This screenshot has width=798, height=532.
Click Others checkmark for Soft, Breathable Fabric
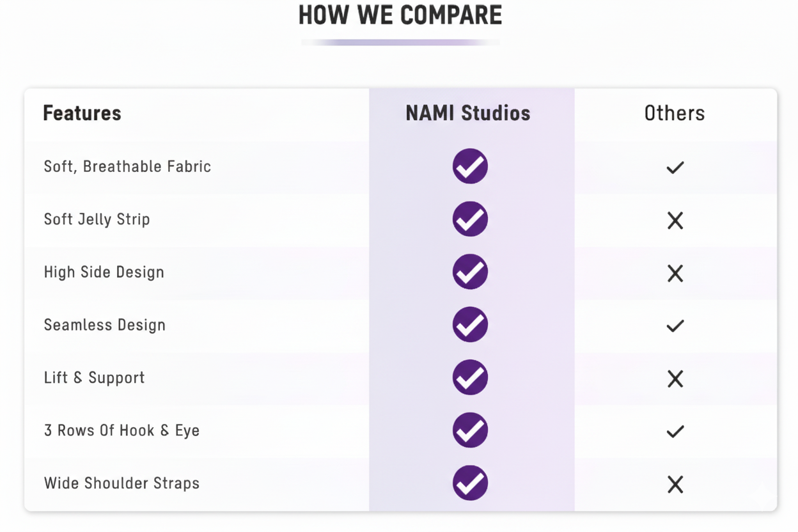click(x=675, y=168)
